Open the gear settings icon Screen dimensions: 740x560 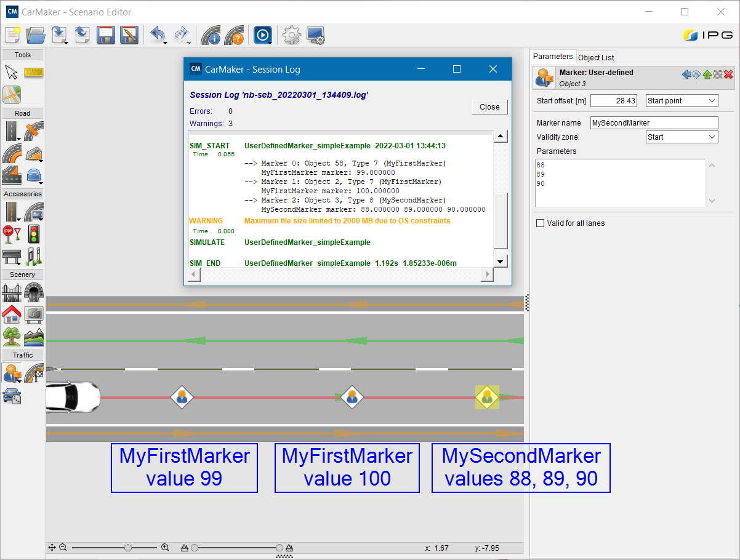(x=291, y=36)
